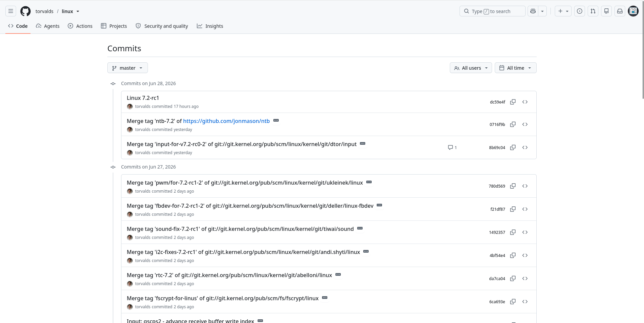644x323 pixels.
Task: Copy full SHA for 1492357
Action: pos(513,232)
